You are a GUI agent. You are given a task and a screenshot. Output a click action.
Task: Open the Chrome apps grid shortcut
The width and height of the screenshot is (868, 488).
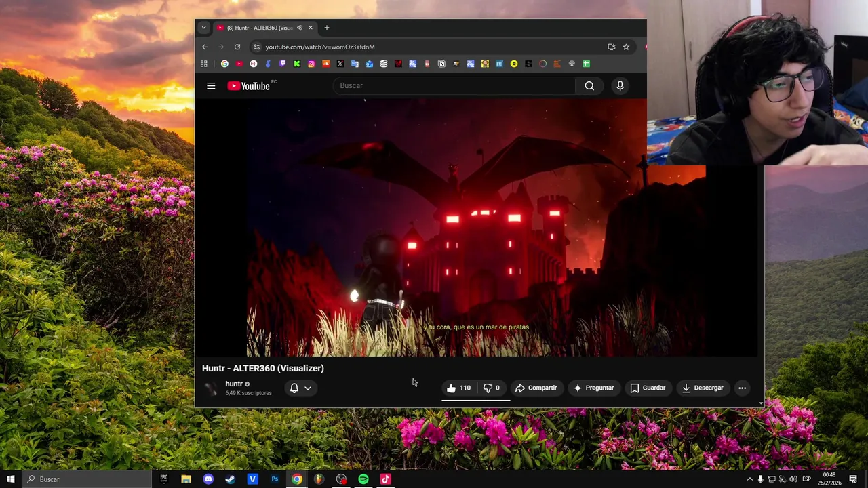[203, 64]
